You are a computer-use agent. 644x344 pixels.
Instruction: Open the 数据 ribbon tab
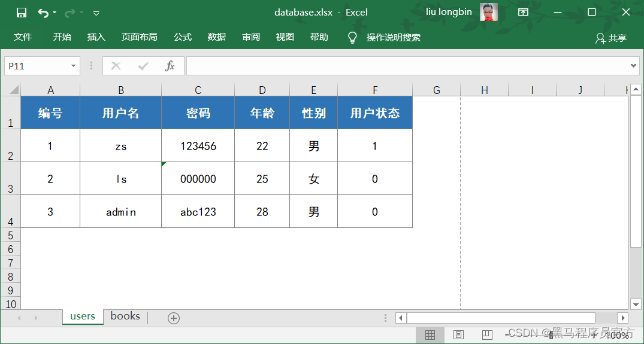pyautogui.click(x=216, y=37)
